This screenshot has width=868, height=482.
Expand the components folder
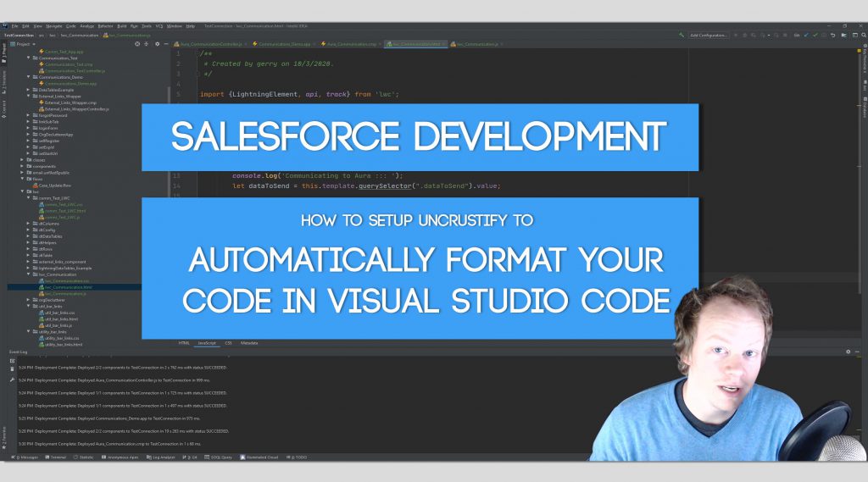click(22, 166)
